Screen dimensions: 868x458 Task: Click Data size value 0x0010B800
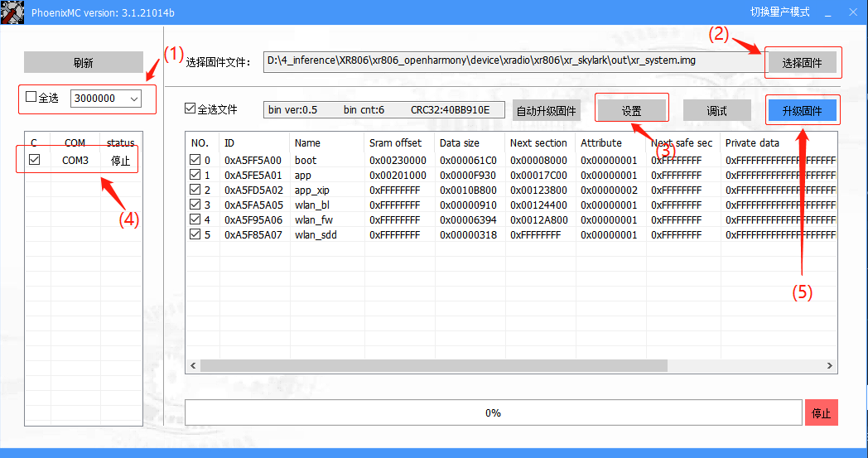[x=468, y=190]
